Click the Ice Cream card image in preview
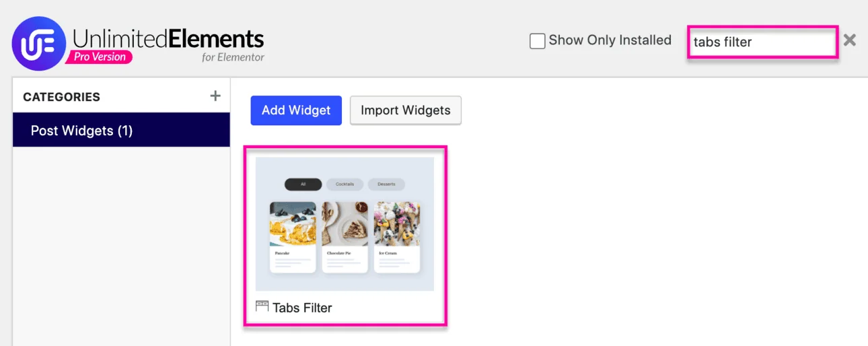The height and width of the screenshot is (346, 868). click(397, 223)
